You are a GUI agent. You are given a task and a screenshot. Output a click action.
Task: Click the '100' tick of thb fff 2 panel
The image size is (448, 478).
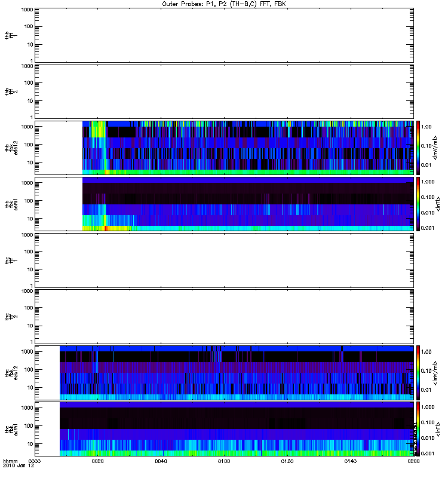tap(28, 83)
